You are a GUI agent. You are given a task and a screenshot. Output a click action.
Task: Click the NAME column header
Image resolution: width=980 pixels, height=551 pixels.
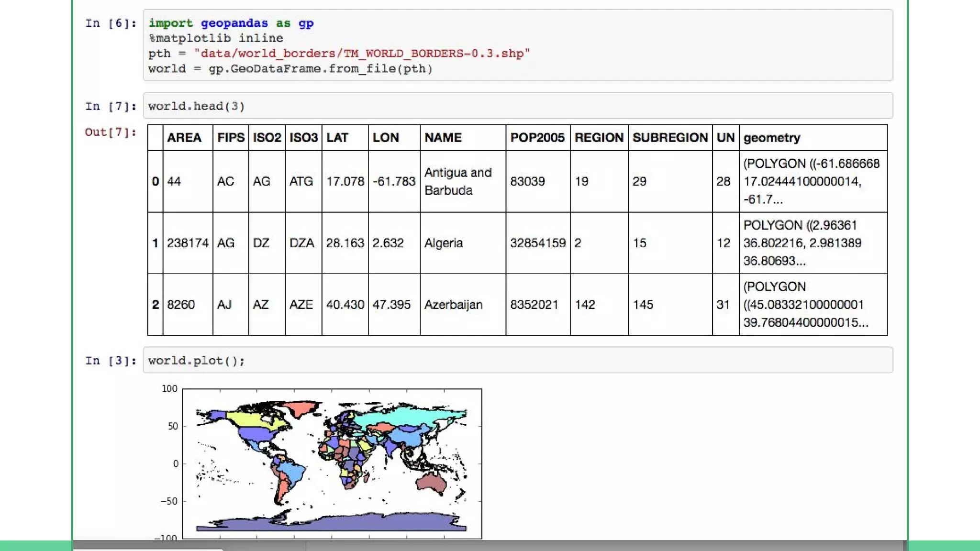click(x=463, y=138)
